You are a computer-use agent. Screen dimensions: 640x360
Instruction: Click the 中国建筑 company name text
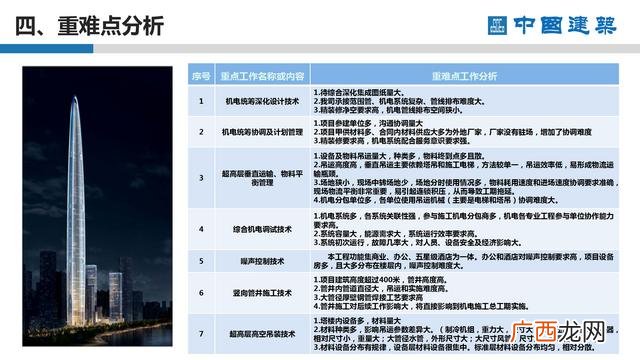pyautogui.click(x=565, y=25)
